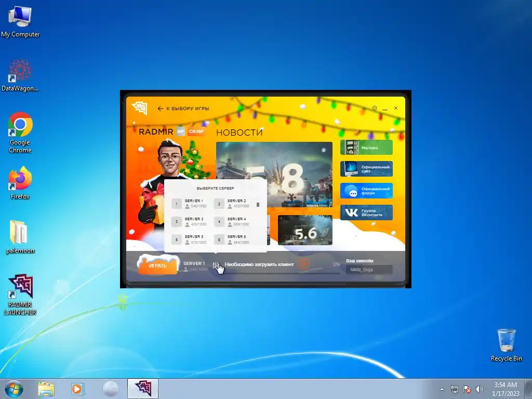Close the Radmir launcher window
This screenshot has width=532, height=399.
(395, 108)
